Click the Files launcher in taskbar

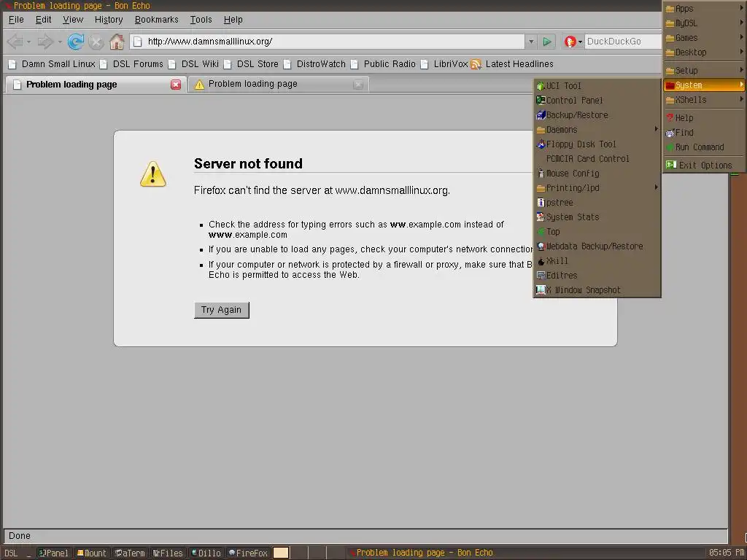169,553
